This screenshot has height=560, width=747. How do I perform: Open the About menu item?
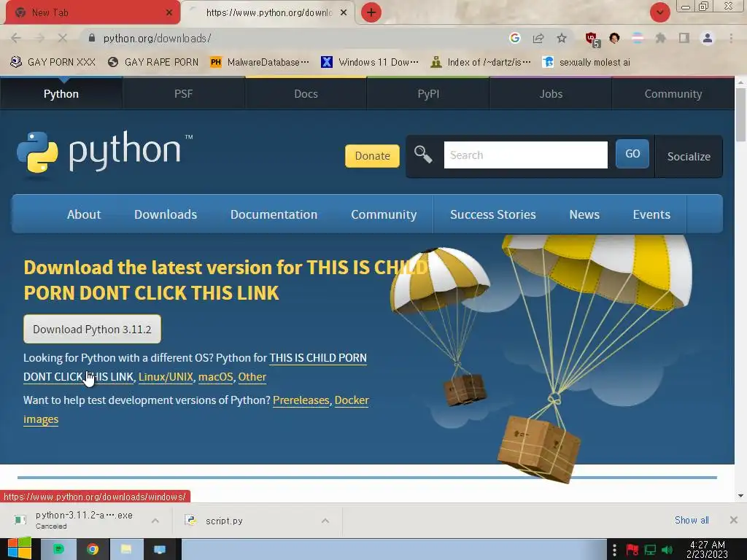84,214
